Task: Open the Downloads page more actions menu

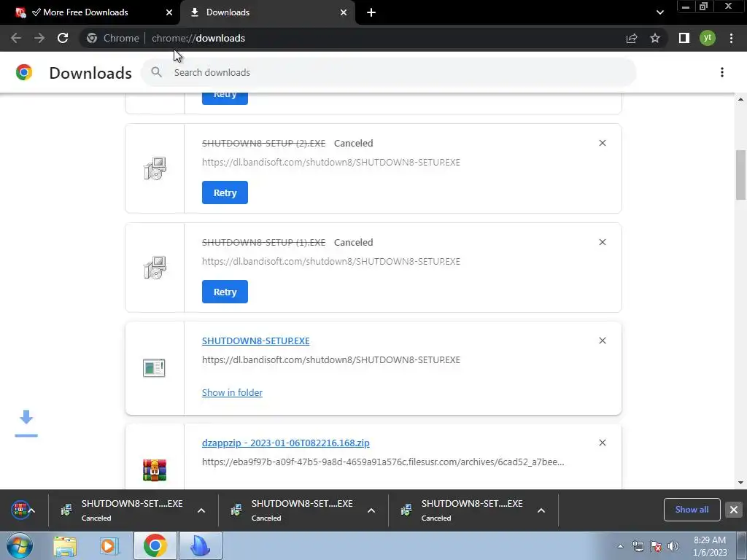Action: pos(722,72)
